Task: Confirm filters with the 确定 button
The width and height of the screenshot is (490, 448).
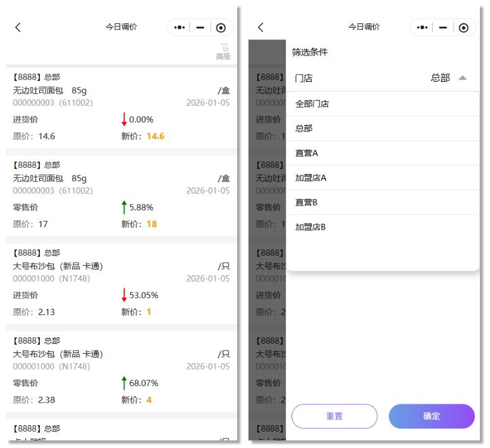Action: 432,416
